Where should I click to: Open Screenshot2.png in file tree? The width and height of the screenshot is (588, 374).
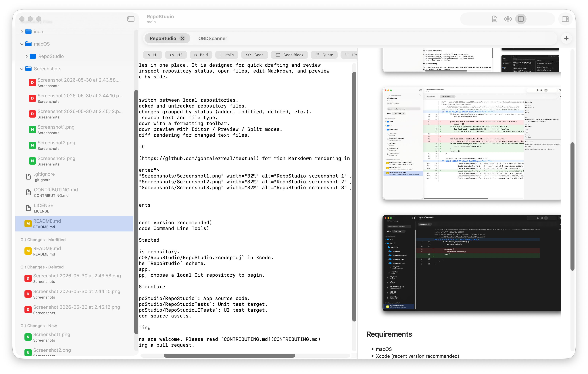[74, 145]
